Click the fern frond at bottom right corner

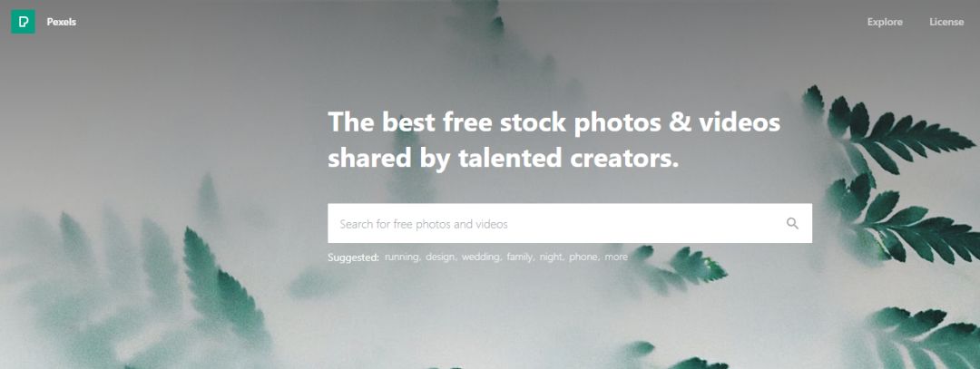pyautogui.click(x=925, y=337)
